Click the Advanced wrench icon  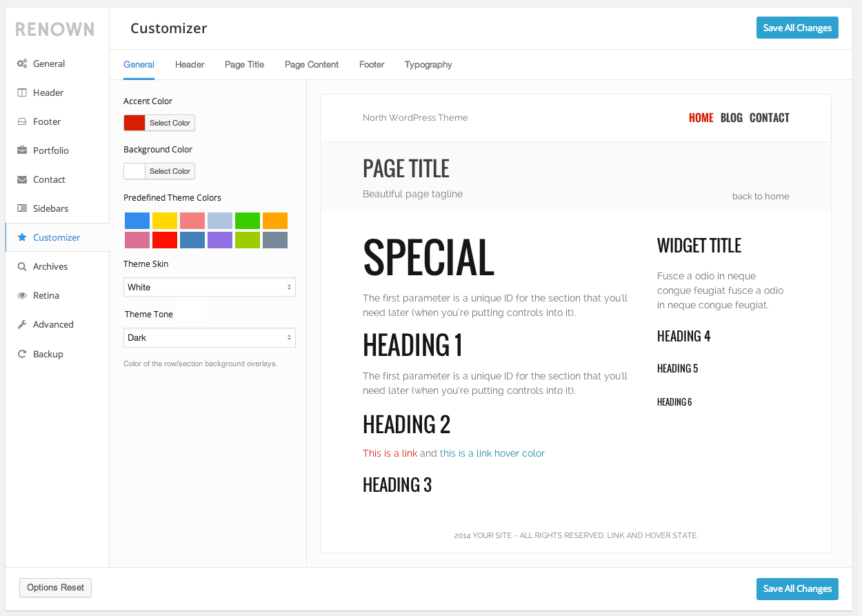21,324
